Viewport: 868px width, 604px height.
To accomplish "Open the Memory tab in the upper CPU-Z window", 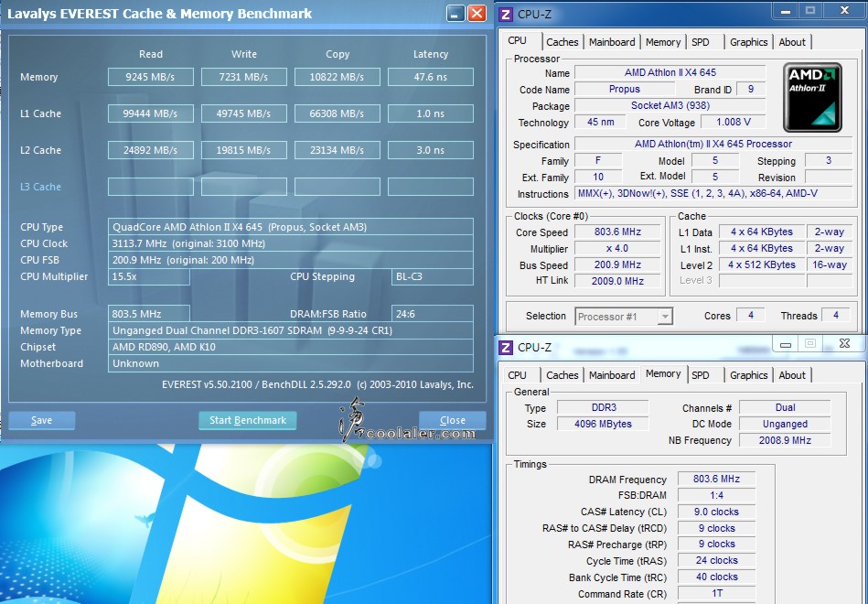I will pyautogui.click(x=662, y=42).
